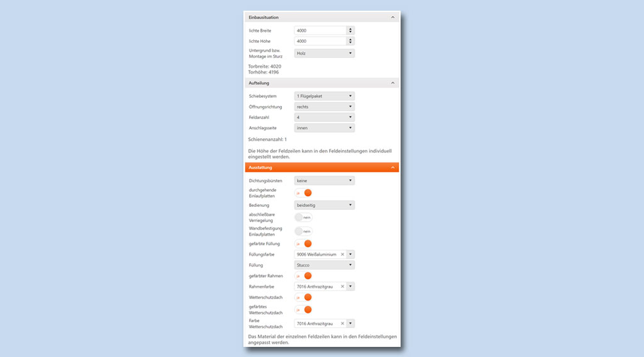Open the Rahmenfarbe color dropdown arrow
644x357 pixels.
[x=350, y=287]
